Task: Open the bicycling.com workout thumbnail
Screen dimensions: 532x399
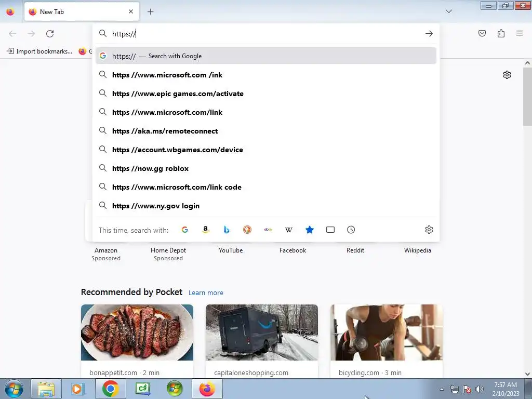Action: click(387, 332)
